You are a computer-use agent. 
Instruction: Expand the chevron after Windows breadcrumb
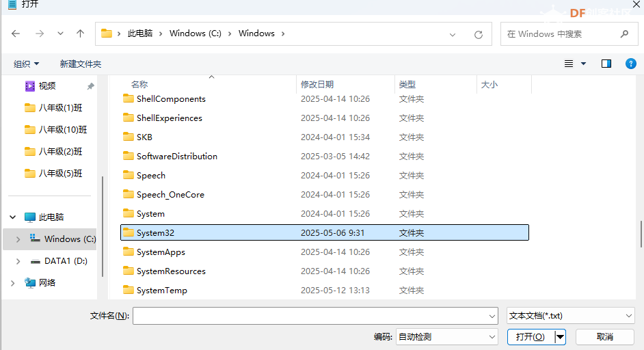pyautogui.click(x=283, y=33)
